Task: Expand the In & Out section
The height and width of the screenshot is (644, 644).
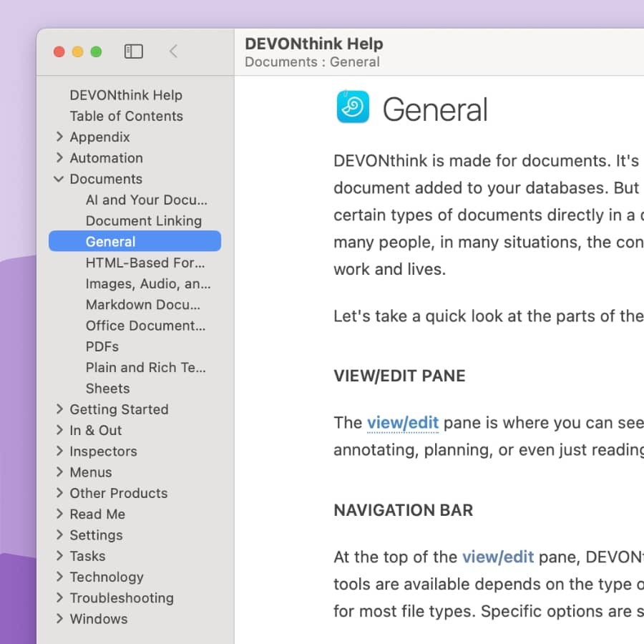Action: click(59, 430)
